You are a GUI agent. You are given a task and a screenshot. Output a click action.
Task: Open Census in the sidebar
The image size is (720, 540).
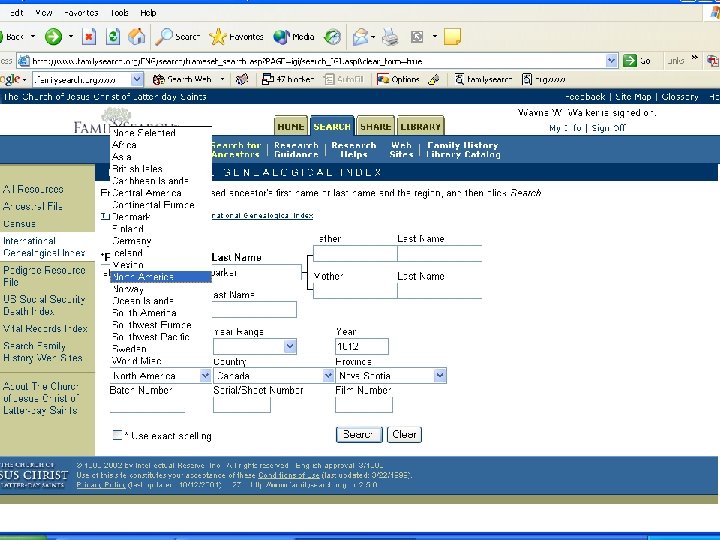19,224
